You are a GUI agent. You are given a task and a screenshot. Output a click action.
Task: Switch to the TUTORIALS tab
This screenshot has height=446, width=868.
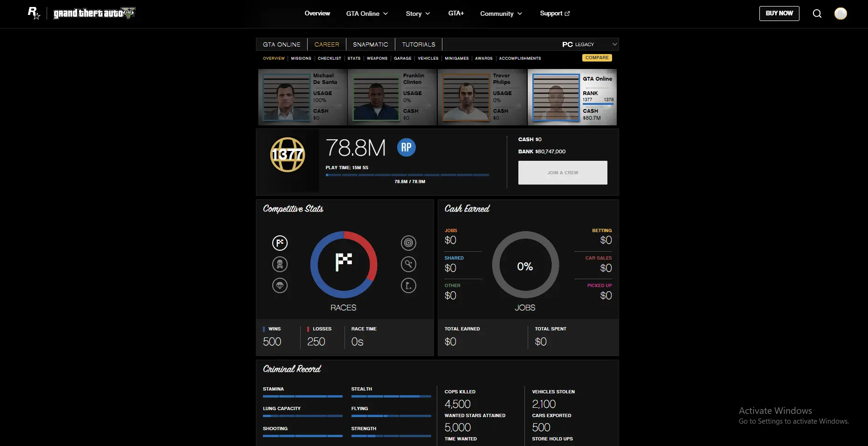(x=419, y=44)
